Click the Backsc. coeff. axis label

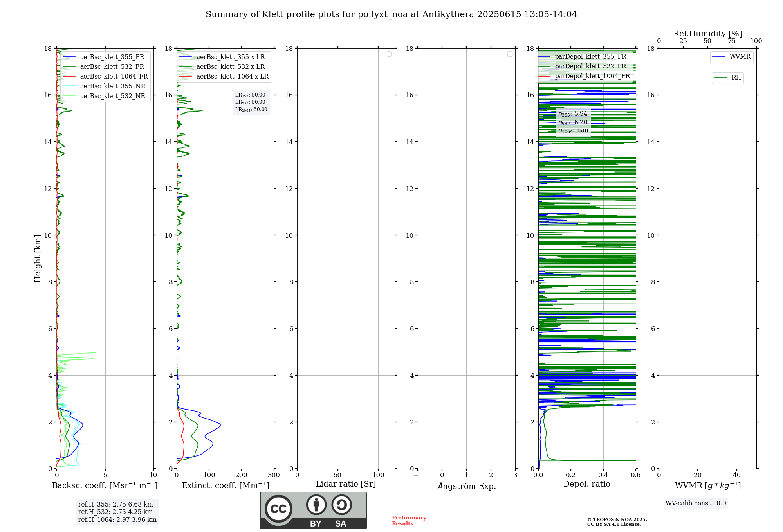tap(105, 485)
